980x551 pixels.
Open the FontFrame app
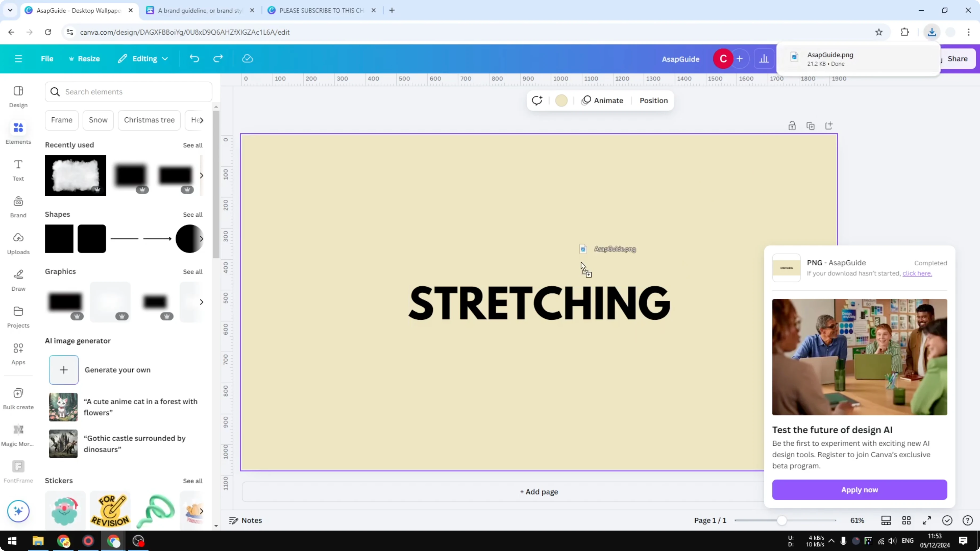tap(18, 472)
